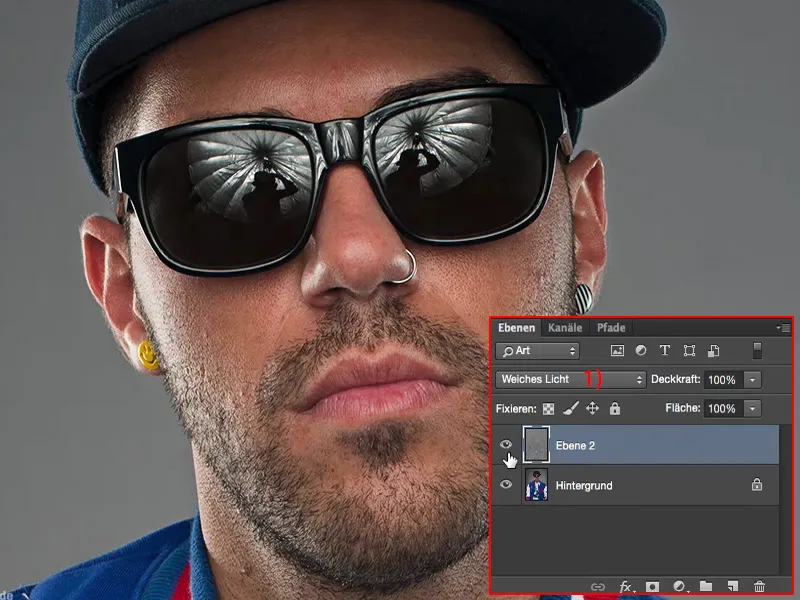The width and height of the screenshot is (800, 600).
Task: Filter layers by smart object icon
Action: point(713,351)
